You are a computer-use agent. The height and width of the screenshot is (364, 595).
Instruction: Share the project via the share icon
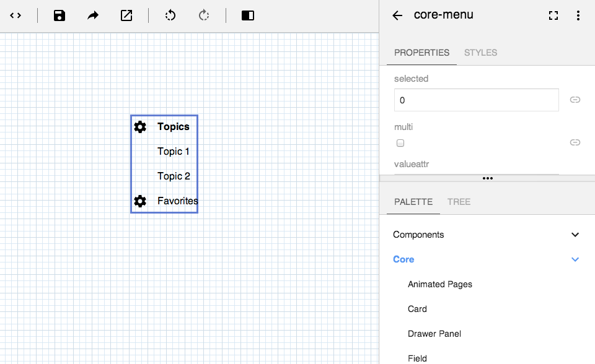click(x=93, y=15)
